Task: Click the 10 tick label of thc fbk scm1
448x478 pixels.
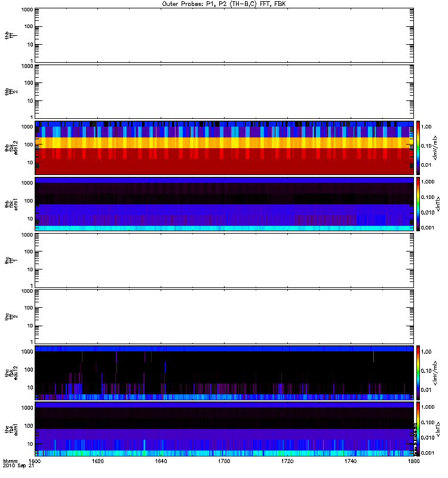Action: coord(30,444)
